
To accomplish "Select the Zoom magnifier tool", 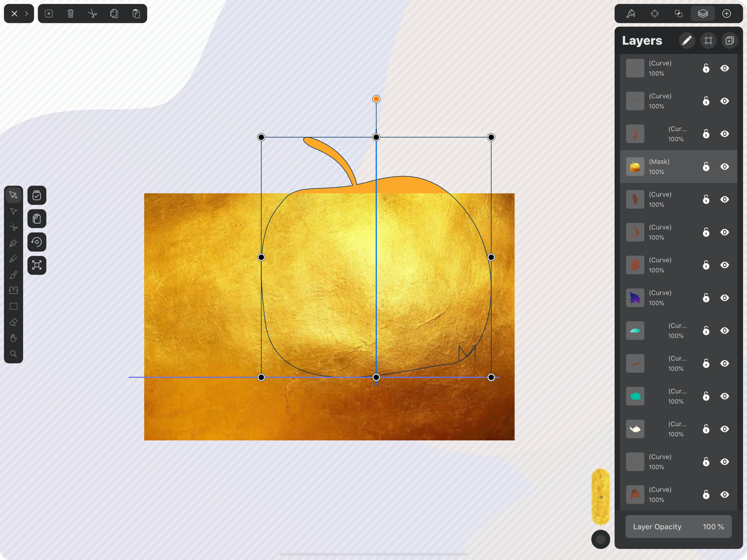I will tap(14, 354).
